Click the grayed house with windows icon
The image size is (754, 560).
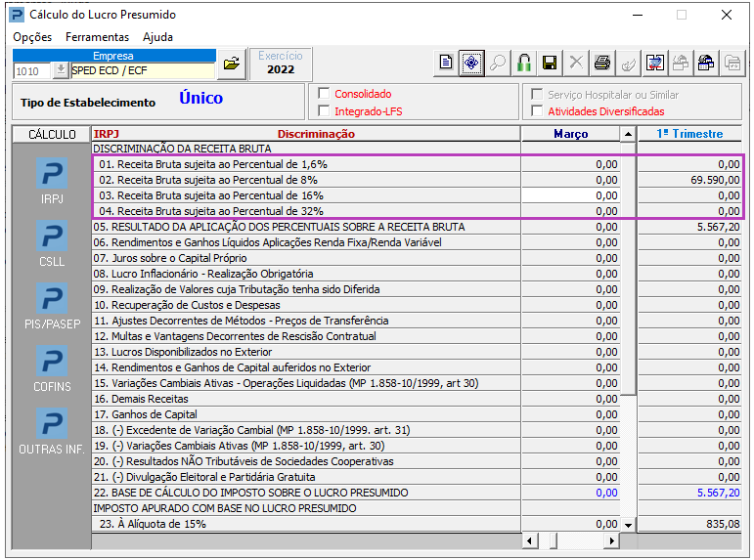(x=681, y=63)
